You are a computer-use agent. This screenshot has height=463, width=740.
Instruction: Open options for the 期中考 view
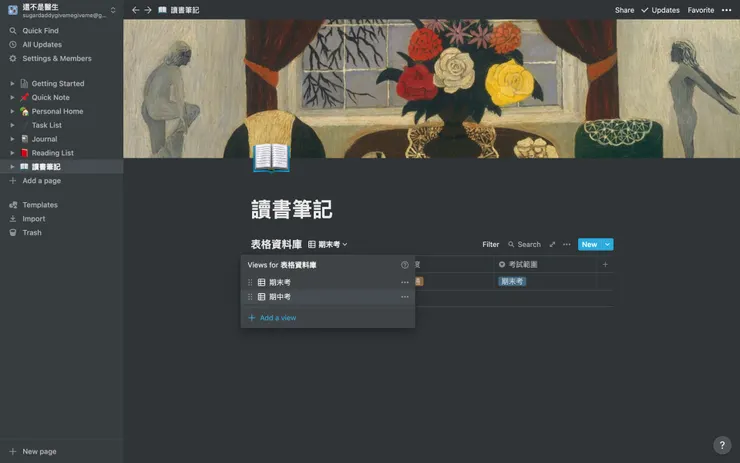[404, 297]
